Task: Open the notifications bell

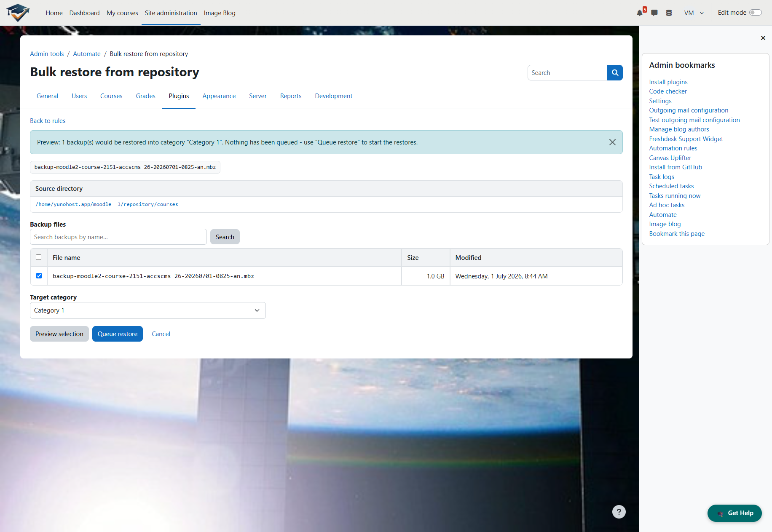Action: 640,13
